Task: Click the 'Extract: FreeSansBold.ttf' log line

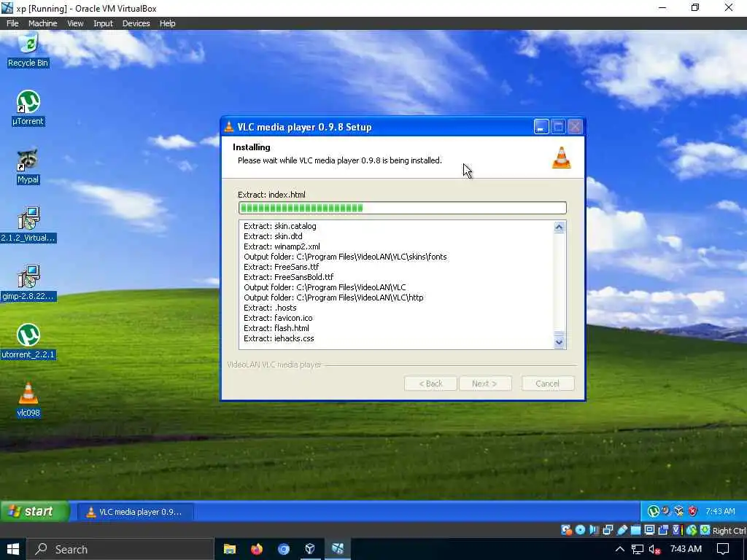Action: pos(288,277)
